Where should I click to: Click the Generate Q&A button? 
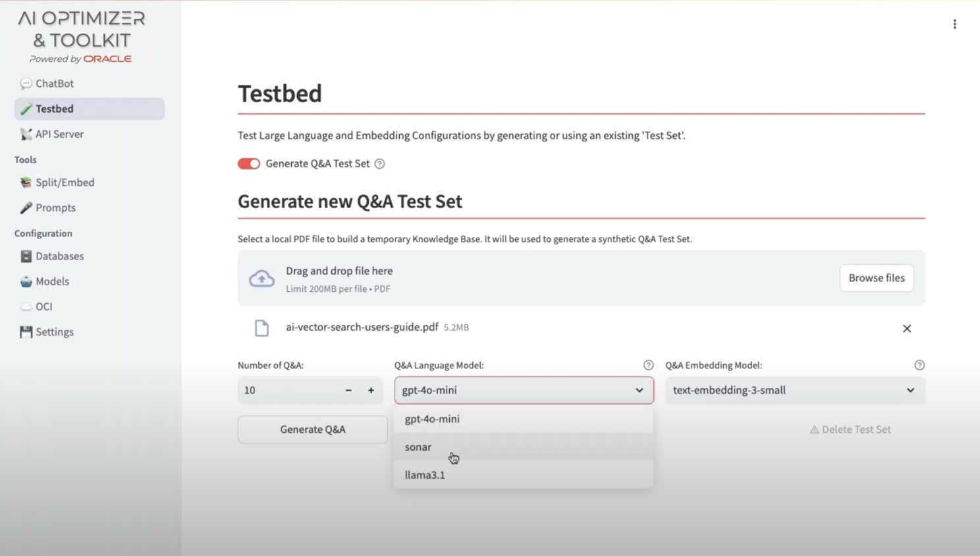(x=312, y=429)
